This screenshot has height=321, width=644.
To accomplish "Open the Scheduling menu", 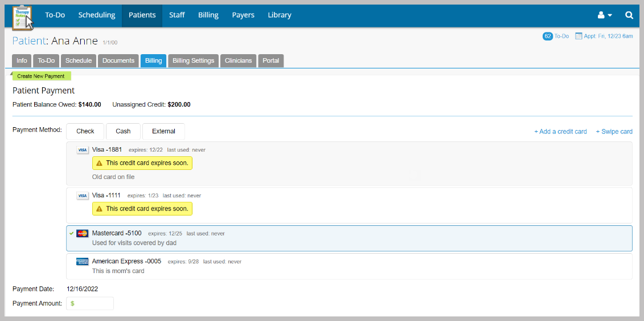I will pyautogui.click(x=97, y=15).
